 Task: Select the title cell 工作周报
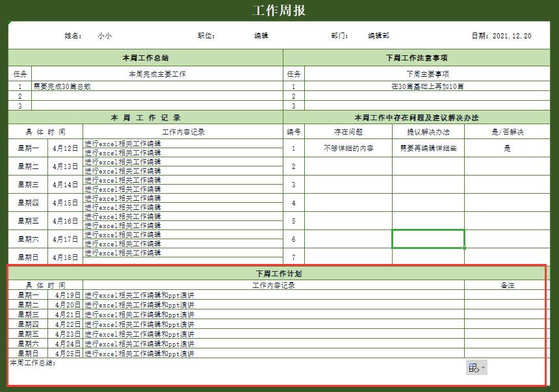click(x=279, y=10)
